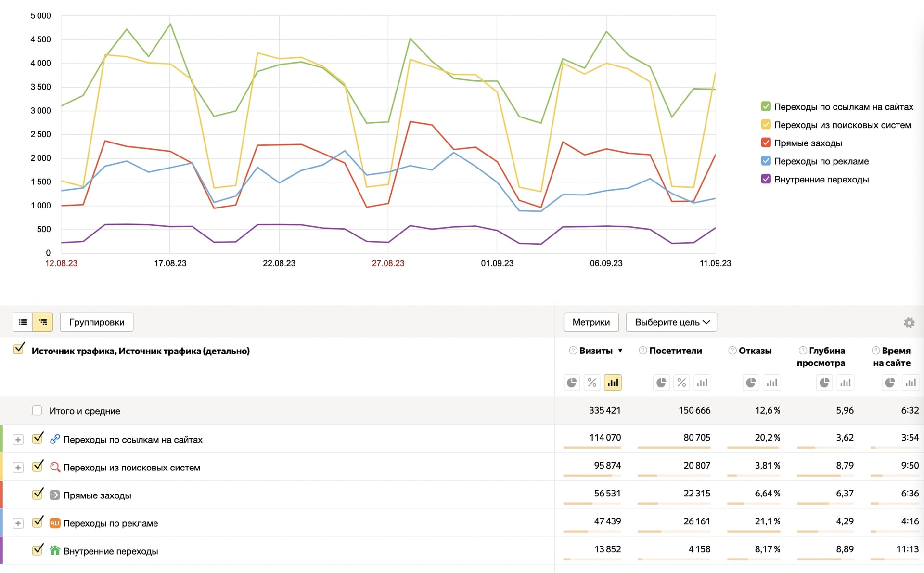Image resolution: width=924 pixels, height=573 pixels.
Task: Show pie chart for Визиты column
Action: 572,383
